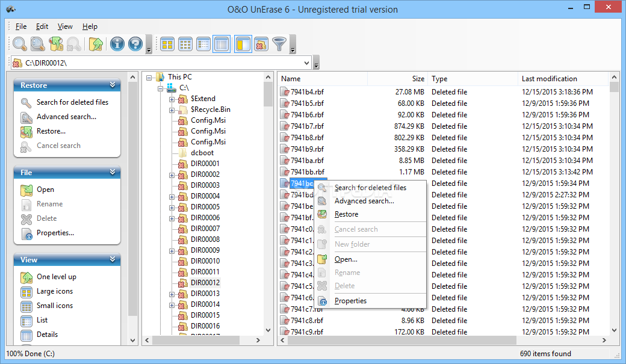The width and height of the screenshot is (626, 364).
Task: Click the main toolbar options chevron
Action: pos(149,44)
